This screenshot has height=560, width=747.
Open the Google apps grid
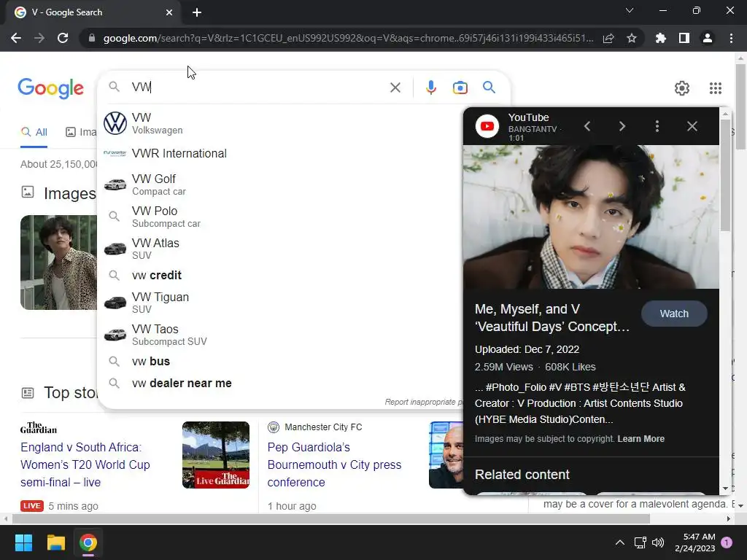pos(715,88)
